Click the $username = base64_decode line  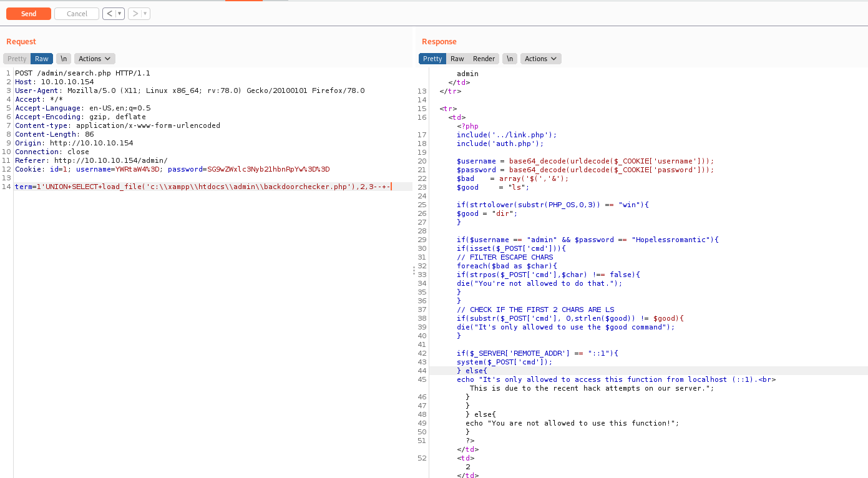(x=585, y=161)
